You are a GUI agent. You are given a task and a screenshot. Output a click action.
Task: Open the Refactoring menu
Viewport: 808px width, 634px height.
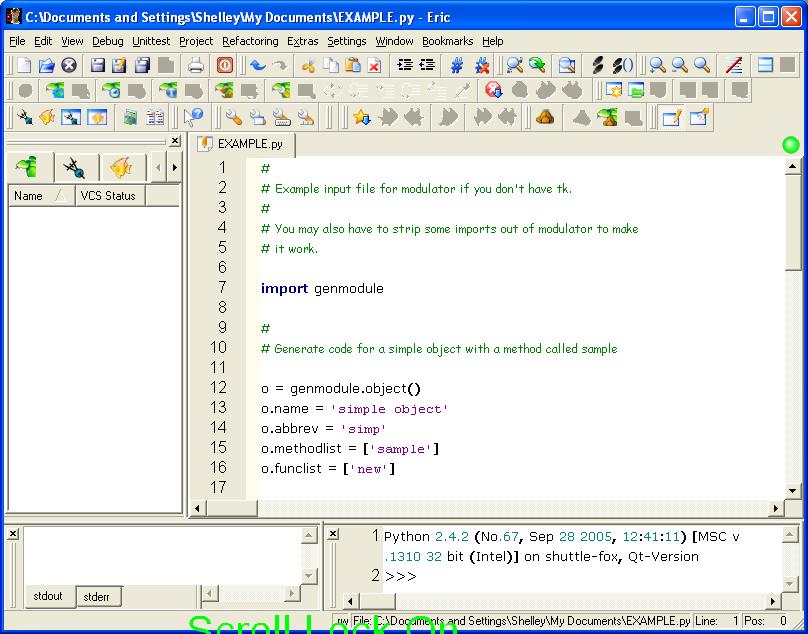250,41
